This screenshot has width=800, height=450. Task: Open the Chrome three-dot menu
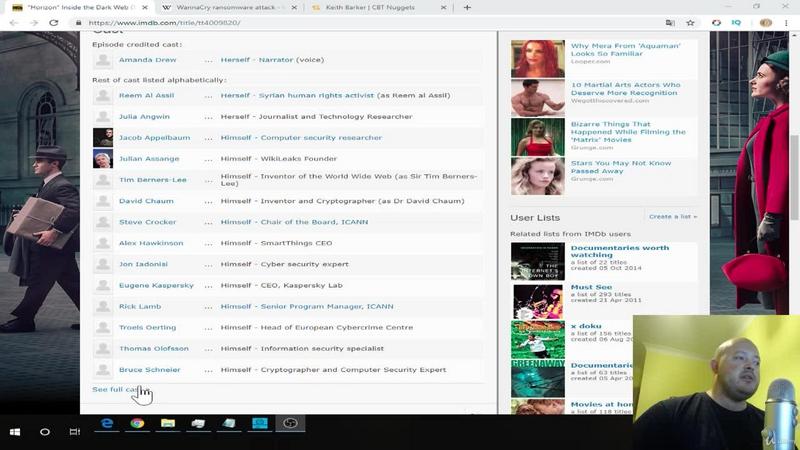pos(786,23)
